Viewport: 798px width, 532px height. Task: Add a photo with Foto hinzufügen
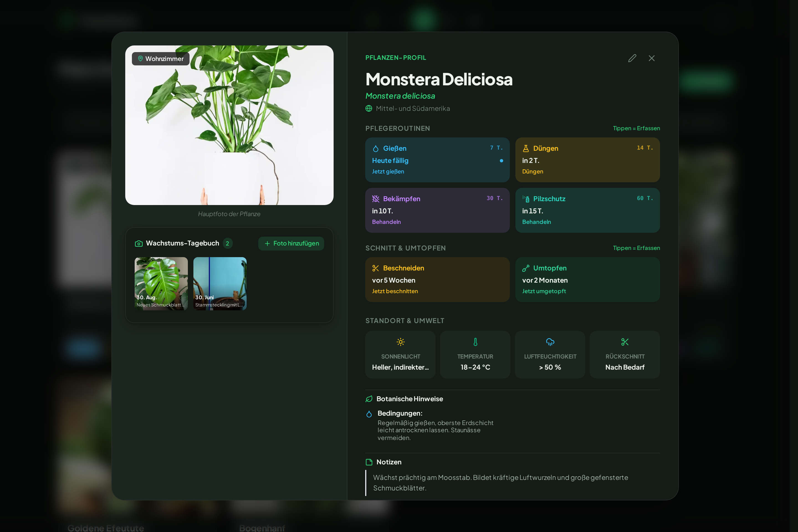click(291, 243)
